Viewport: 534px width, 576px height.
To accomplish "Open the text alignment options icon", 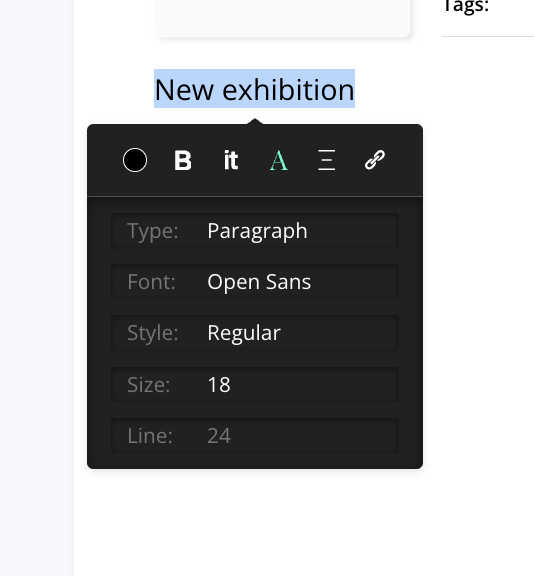I will coord(326,160).
